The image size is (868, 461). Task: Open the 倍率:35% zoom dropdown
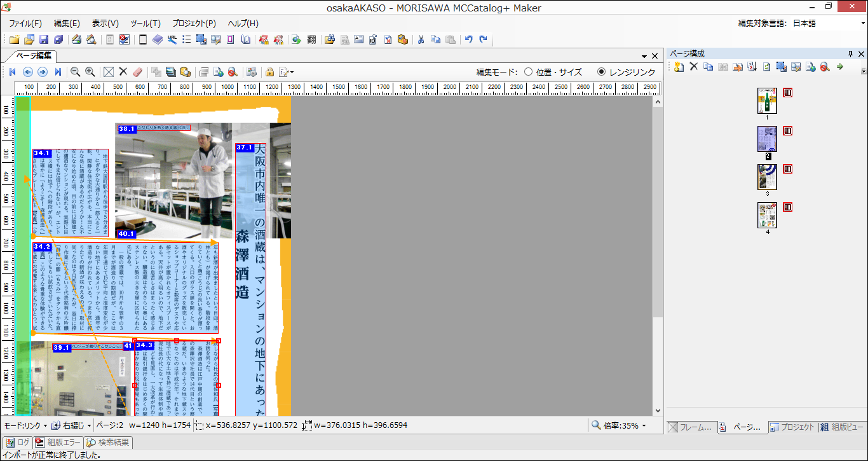pyautogui.click(x=620, y=425)
